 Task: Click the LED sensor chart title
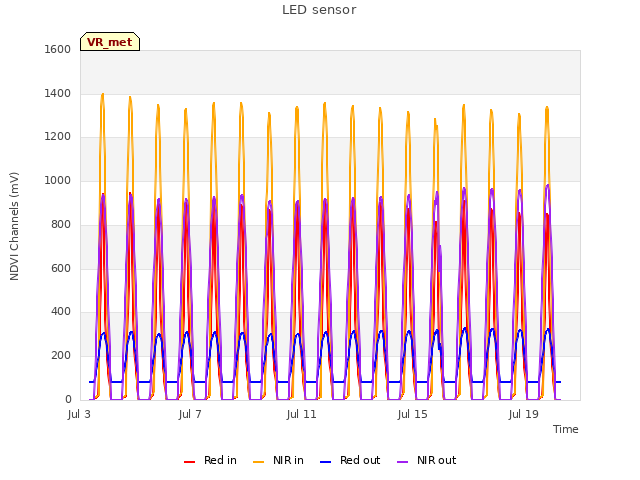click(x=319, y=10)
